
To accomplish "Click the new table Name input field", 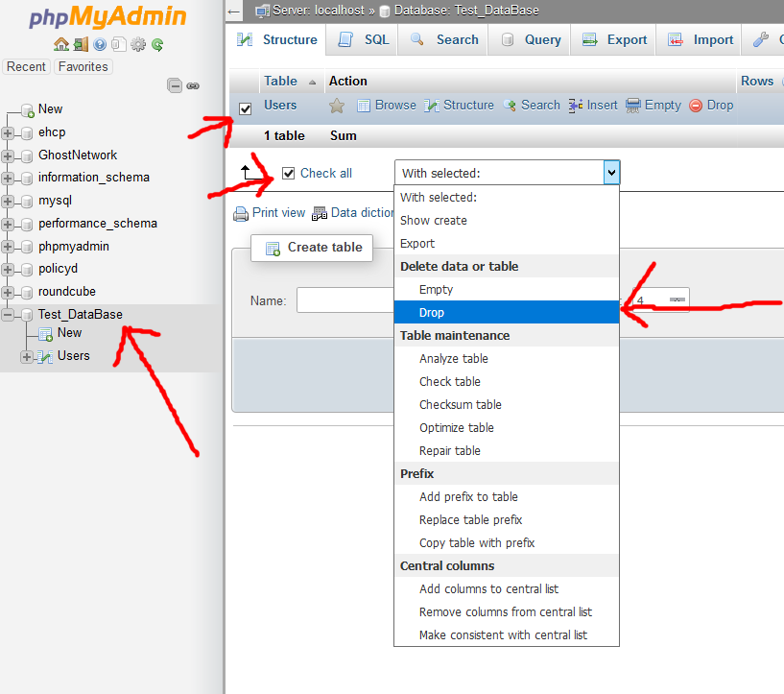I will 345,300.
